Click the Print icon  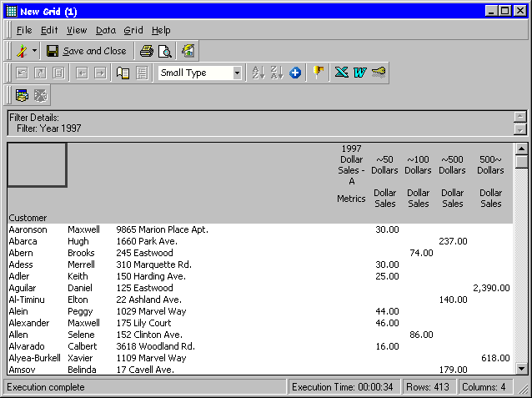[147, 51]
